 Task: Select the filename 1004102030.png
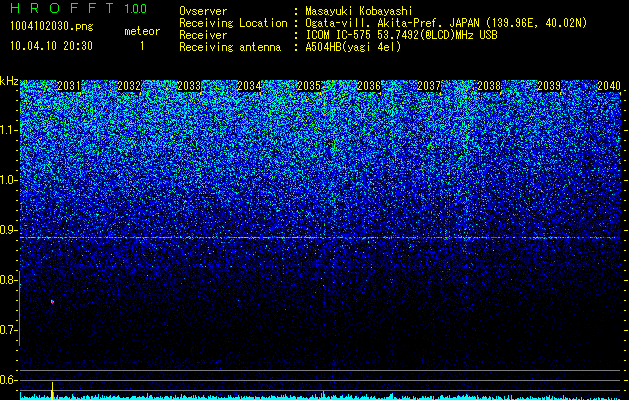coord(52,27)
